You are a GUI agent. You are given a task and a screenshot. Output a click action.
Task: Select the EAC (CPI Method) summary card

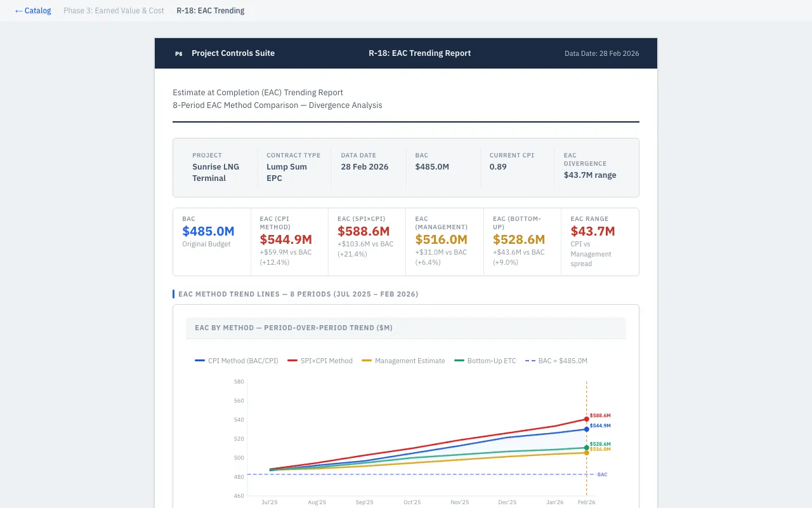(x=289, y=242)
